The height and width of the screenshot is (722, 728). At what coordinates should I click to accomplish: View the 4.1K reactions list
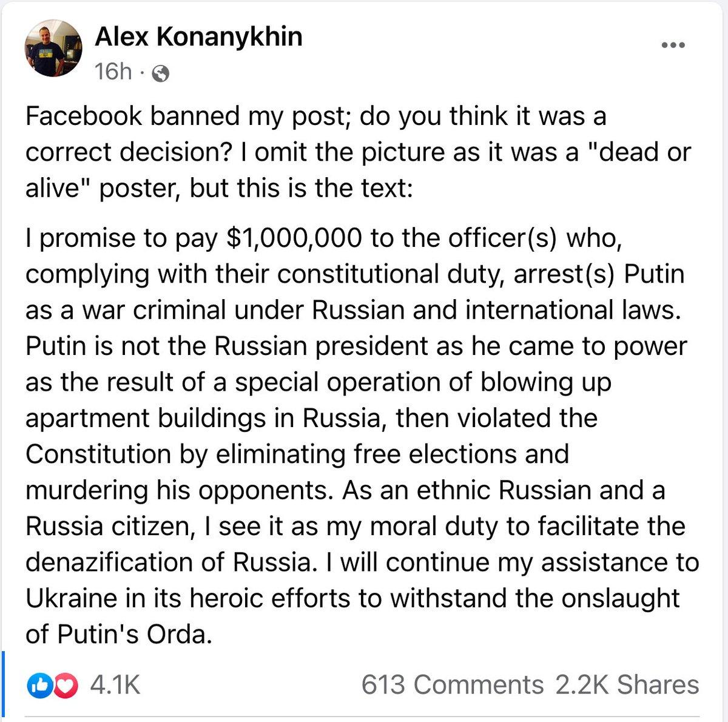pos(115,685)
